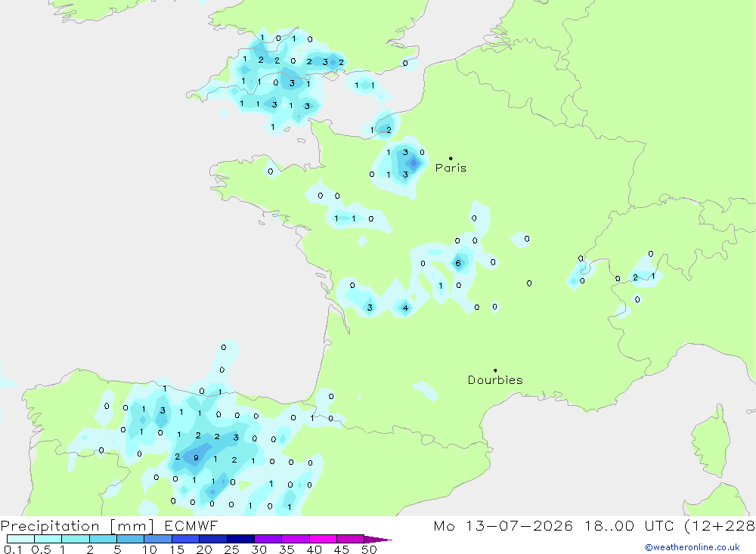
Task: Click the dark navy 25 mm legend swatch
Action: tap(240, 539)
